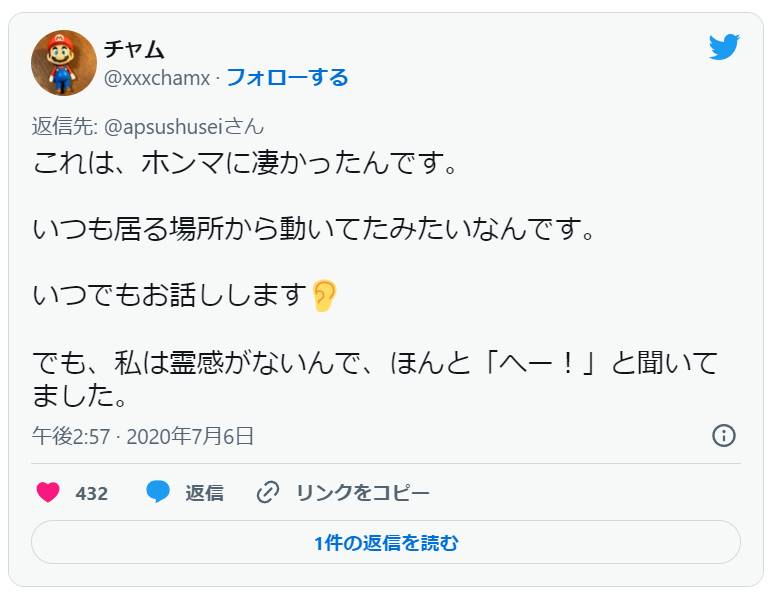Select リンクをコピー copy link text
The image size is (770, 595).
click(363, 493)
